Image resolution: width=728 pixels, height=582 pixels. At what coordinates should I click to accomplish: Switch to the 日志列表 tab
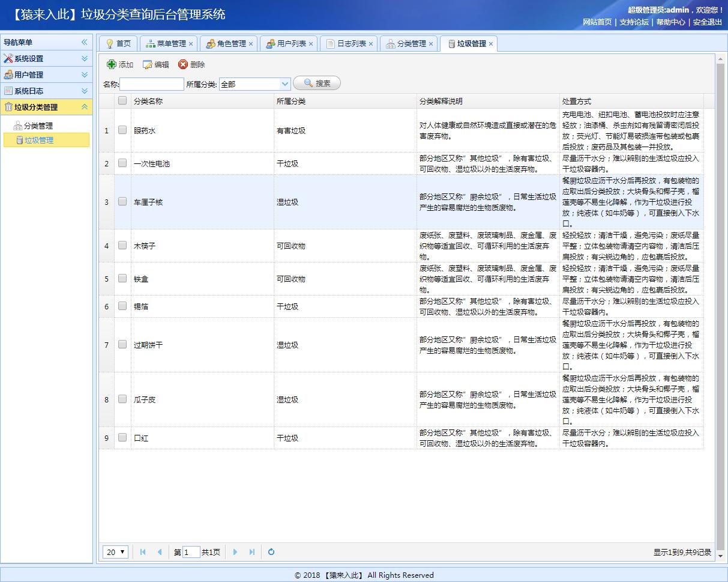coord(347,43)
